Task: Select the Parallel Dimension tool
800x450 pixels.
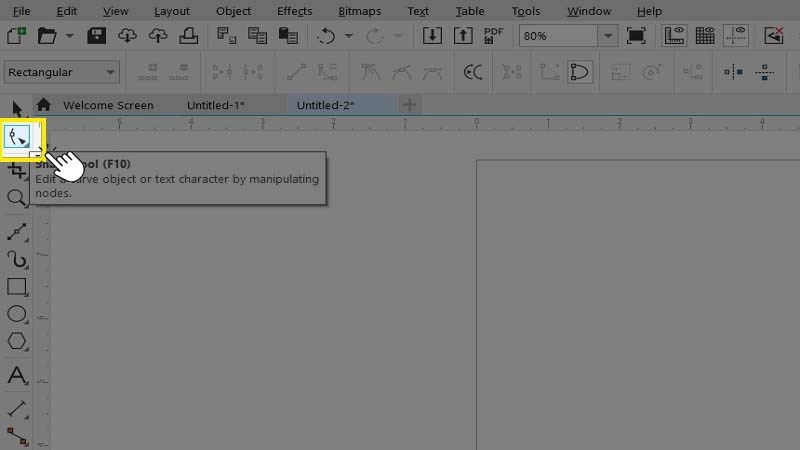Action: (17, 409)
